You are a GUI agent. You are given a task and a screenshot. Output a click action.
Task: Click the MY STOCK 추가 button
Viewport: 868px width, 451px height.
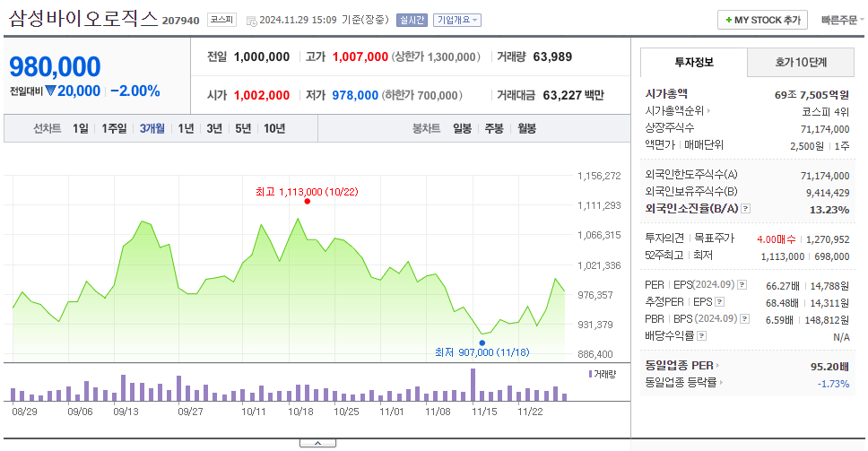pyautogui.click(x=762, y=20)
